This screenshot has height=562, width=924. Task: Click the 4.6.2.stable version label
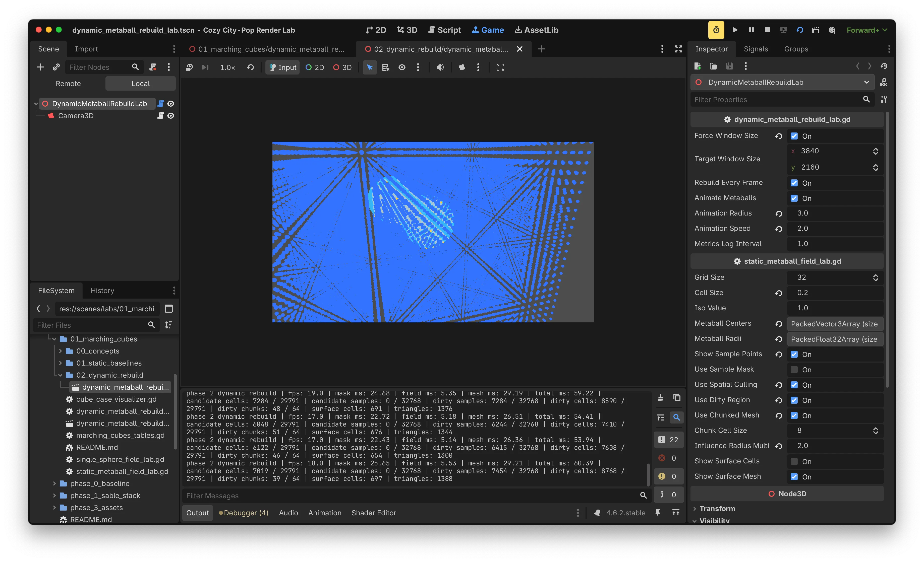coord(625,513)
